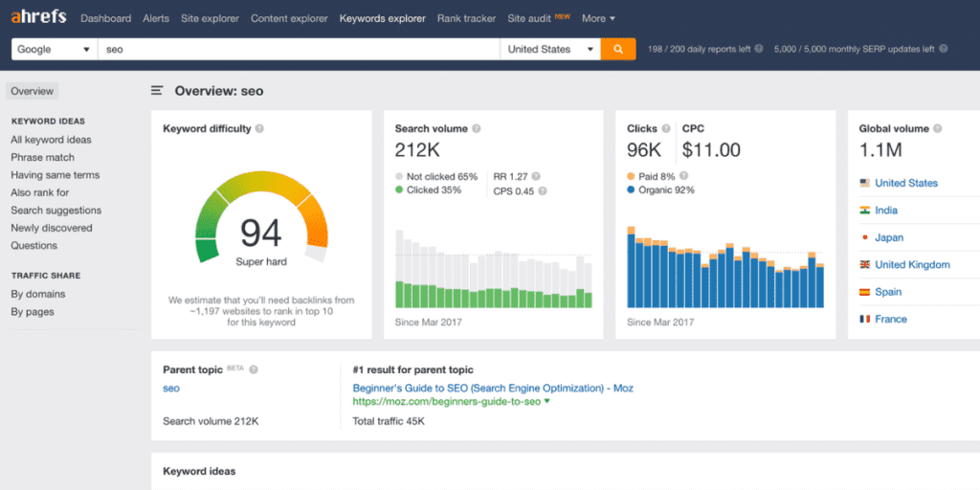The height and width of the screenshot is (490, 980).
Task: Click help icon next to Search volume
Action: click(x=477, y=128)
